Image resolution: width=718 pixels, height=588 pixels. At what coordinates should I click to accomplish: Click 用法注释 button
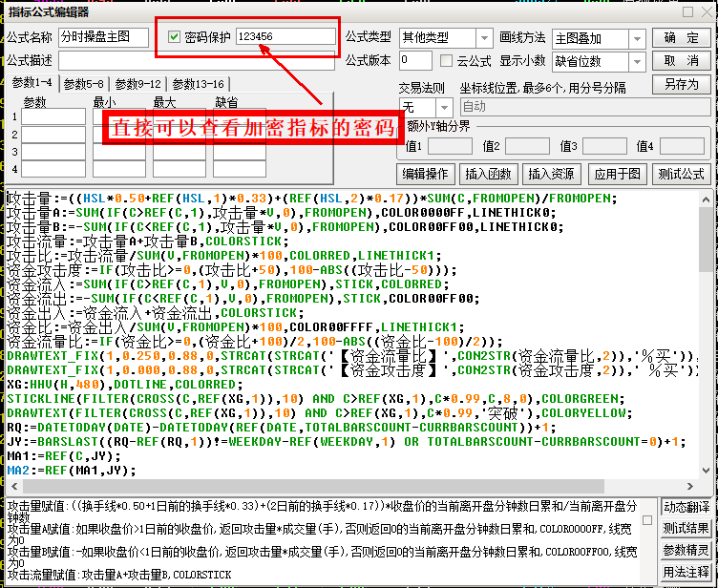(686, 572)
